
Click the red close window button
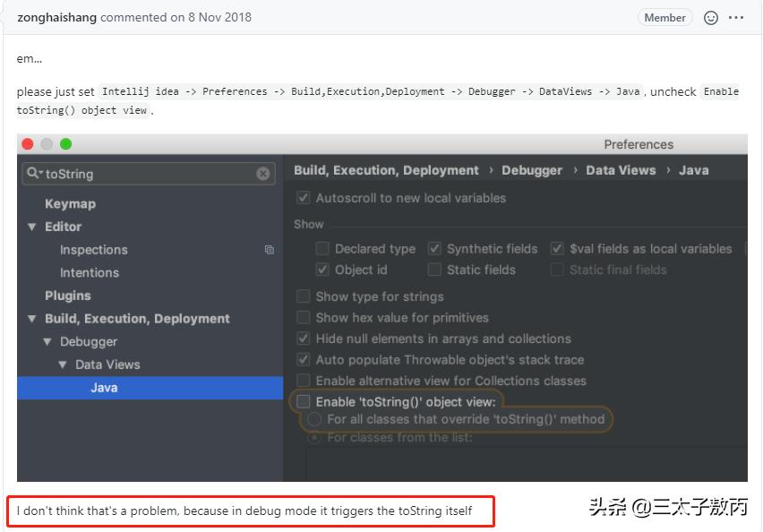28,144
